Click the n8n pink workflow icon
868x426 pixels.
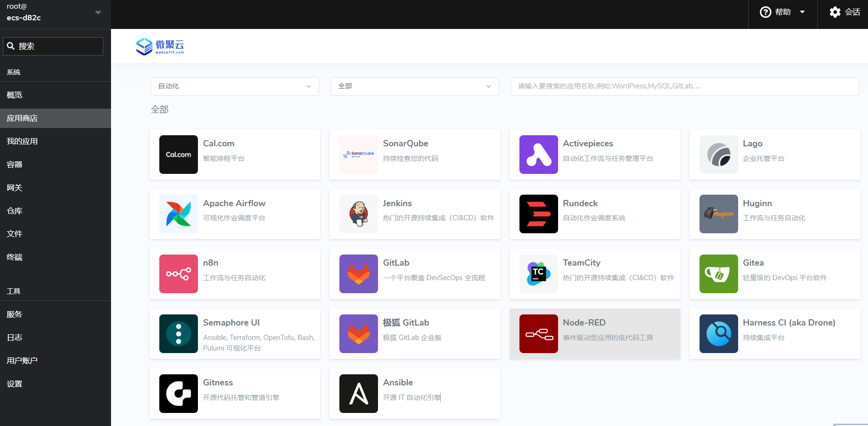click(x=178, y=274)
